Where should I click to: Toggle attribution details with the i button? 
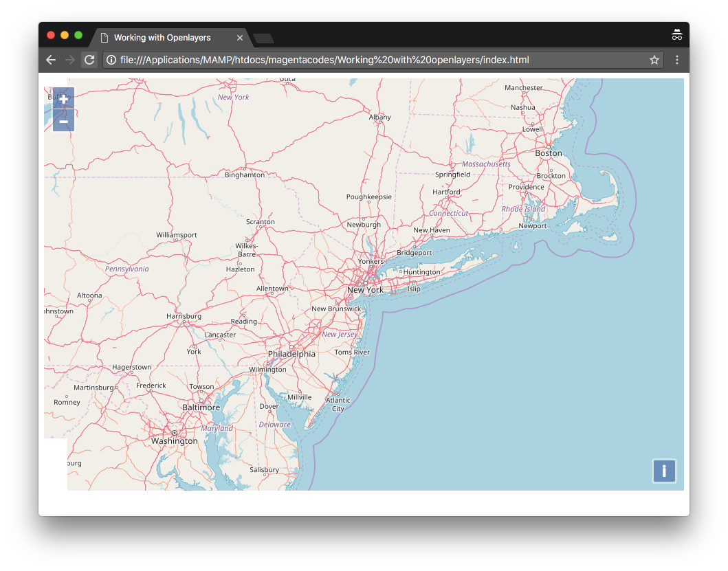(663, 471)
